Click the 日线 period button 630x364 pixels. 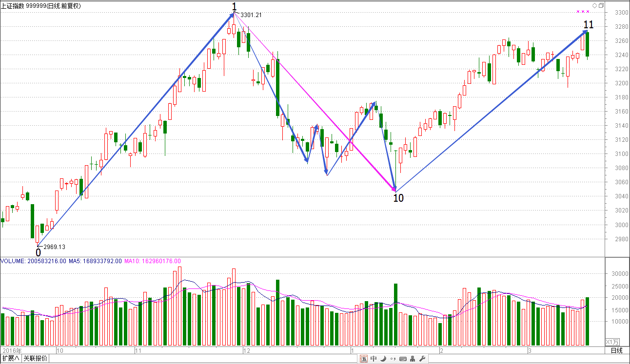pyautogui.click(x=617, y=350)
